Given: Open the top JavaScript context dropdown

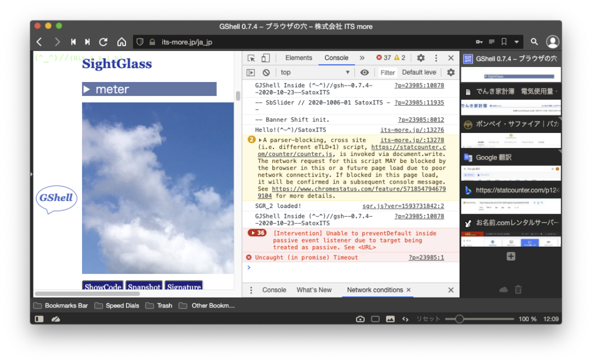Looking at the screenshot, I should pyautogui.click(x=315, y=73).
